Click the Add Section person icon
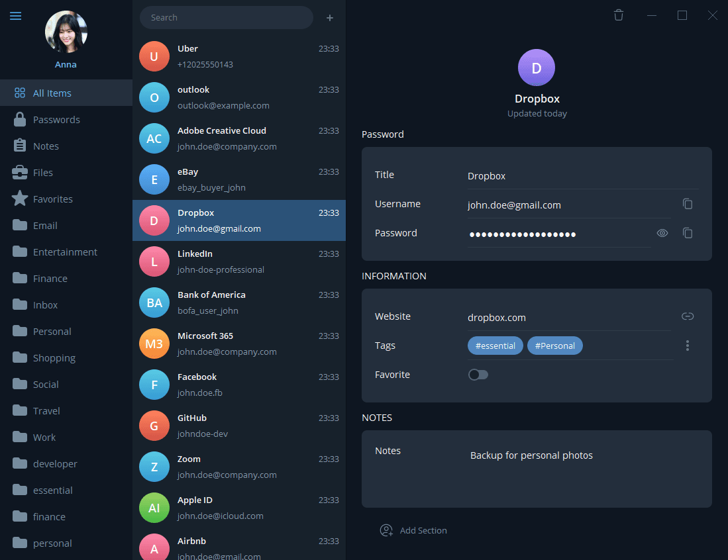 click(386, 530)
